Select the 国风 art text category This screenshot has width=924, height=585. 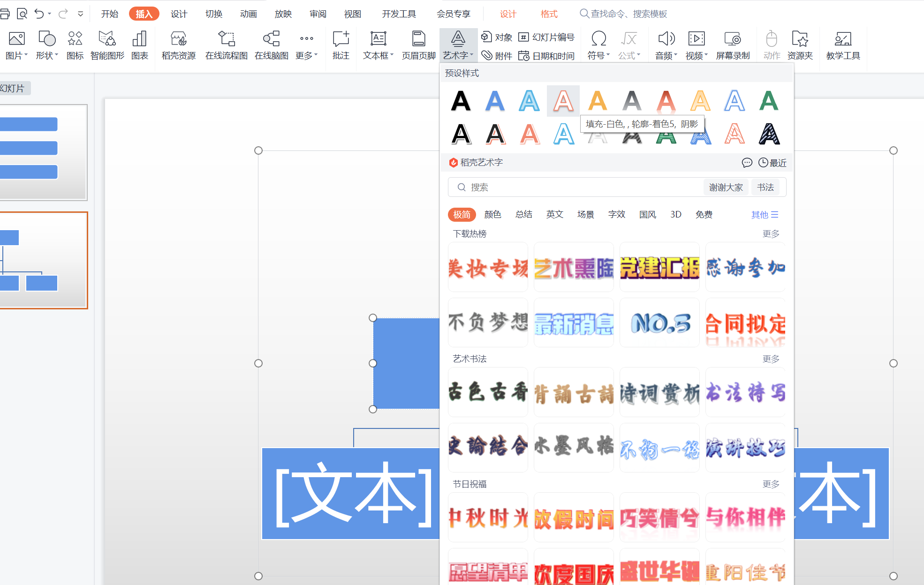[x=647, y=215]
